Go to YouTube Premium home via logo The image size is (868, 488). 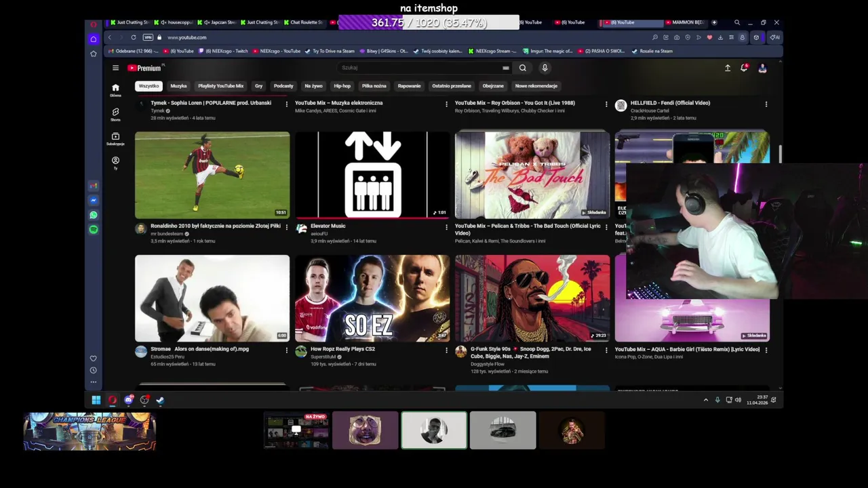144,68
